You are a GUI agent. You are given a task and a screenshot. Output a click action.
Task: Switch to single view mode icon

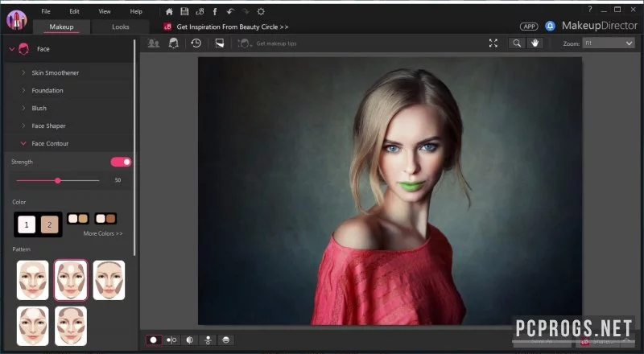click(x=154, y=340)
